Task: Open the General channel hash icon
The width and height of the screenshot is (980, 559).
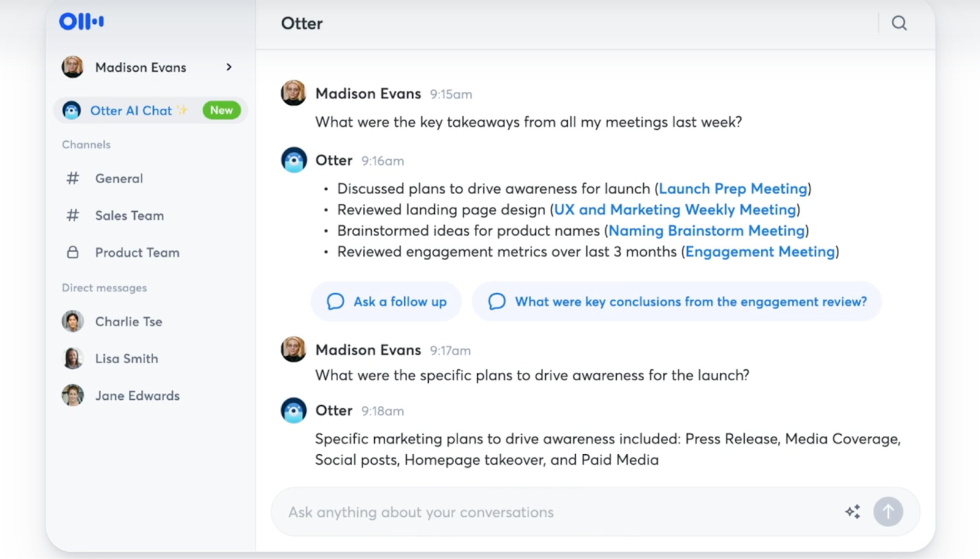Action: [x=73, y=178]
